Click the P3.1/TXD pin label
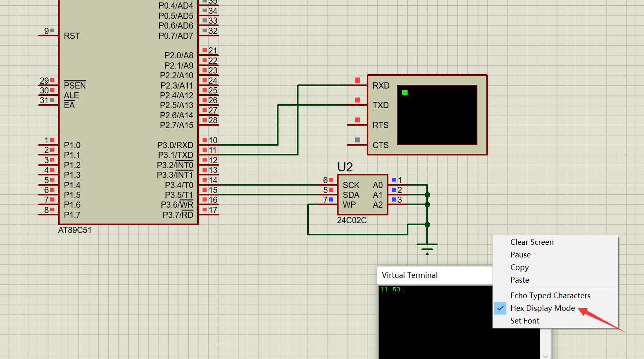The height and width of the screenshot is (359, 644). (x=176, y=155)
